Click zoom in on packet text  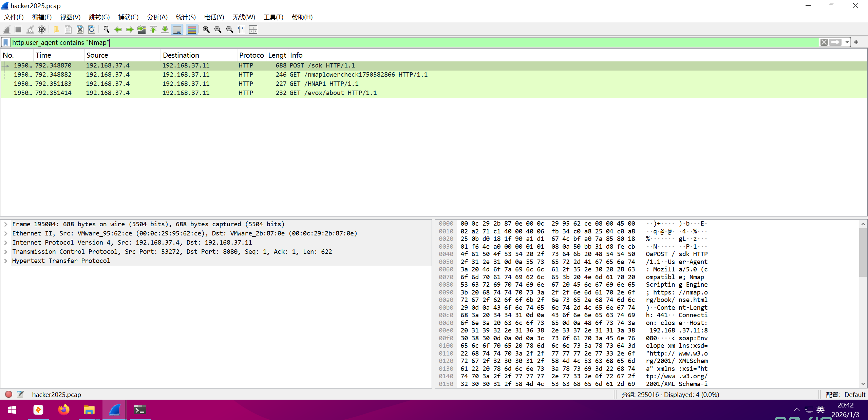pyautogui.click(x=206, y=30)
